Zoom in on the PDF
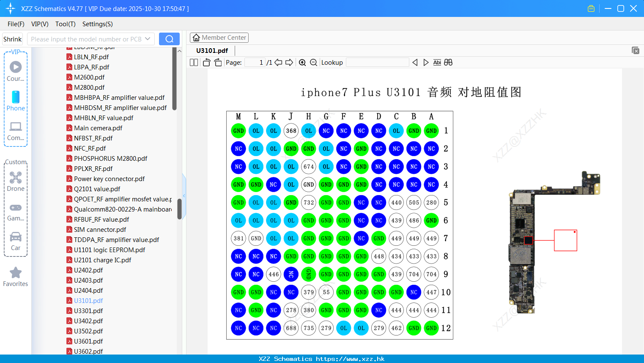Screen dimensions: 644x363 tap(302, 63)
